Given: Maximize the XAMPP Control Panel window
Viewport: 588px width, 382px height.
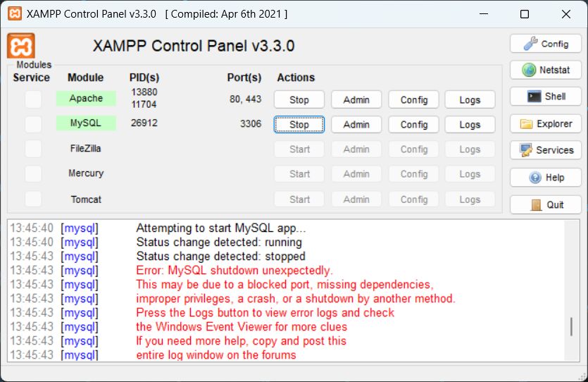Looking at the screenshot, I should (x=525, y=14).
